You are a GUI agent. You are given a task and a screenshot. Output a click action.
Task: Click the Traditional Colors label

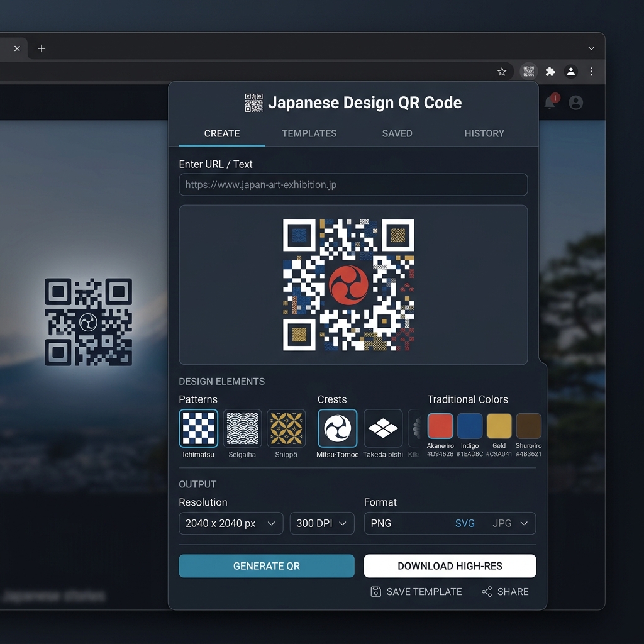(x=467, y=399)
